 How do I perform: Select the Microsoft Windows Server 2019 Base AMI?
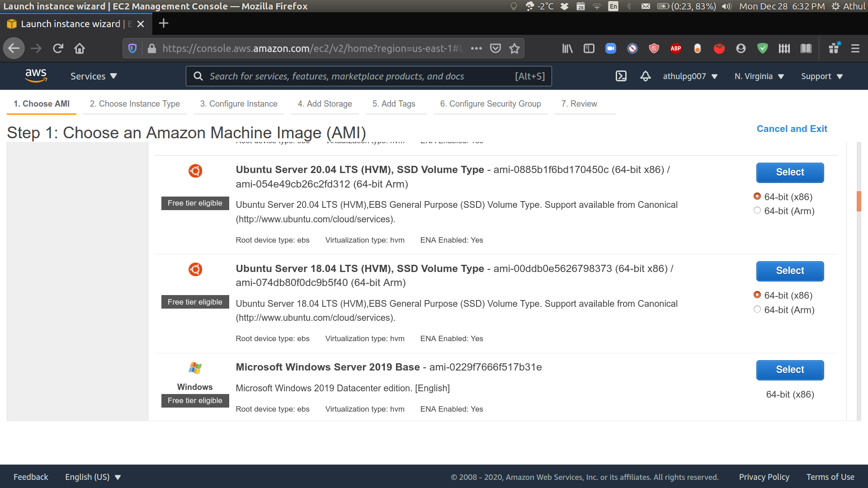(x=790, y=370)
